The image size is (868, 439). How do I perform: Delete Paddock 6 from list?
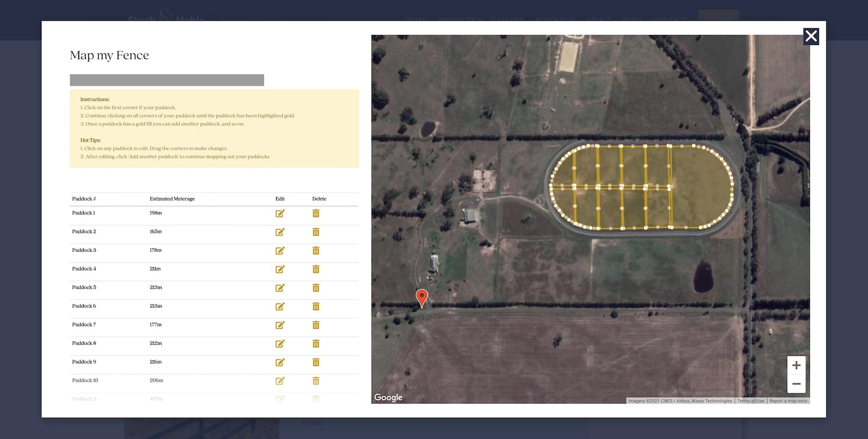point(316,307)
